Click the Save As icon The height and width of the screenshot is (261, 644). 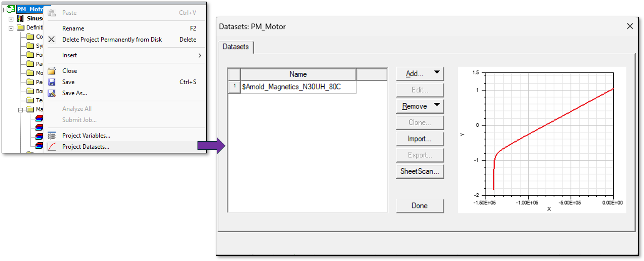(x=52, y=93)
